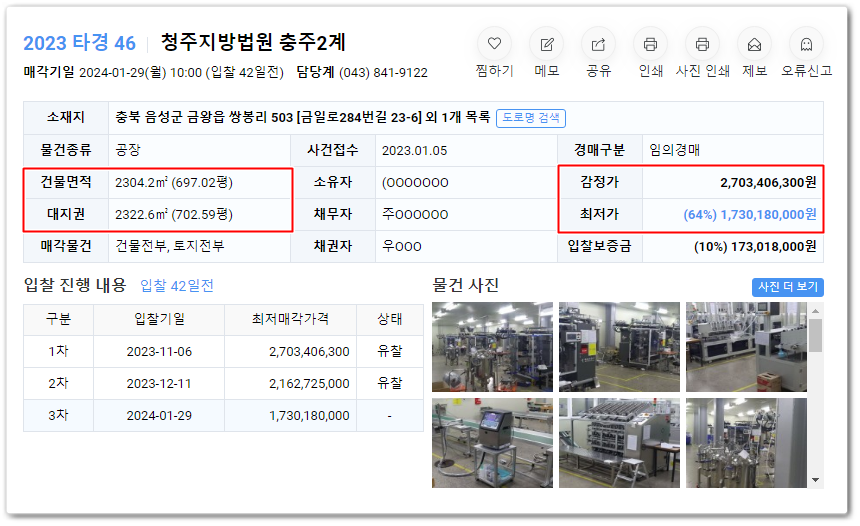The image size is (860, 526).
Task: Open the bottom-left inkjet printer photo
Action: click(x=492, y=443)
